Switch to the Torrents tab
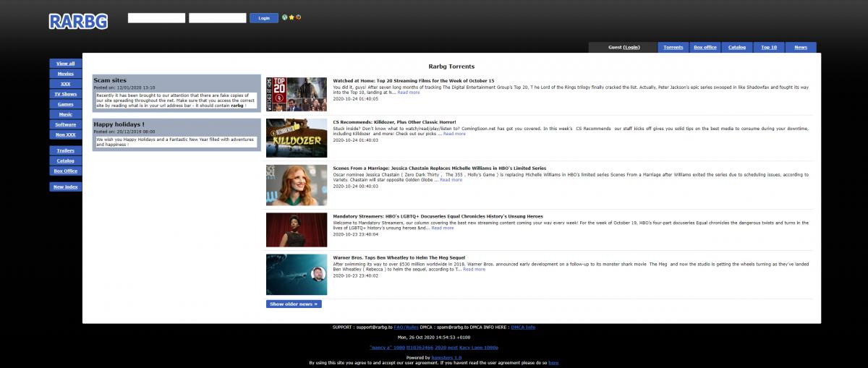Viewport: 868px width, 368px height. coord(673,47)
